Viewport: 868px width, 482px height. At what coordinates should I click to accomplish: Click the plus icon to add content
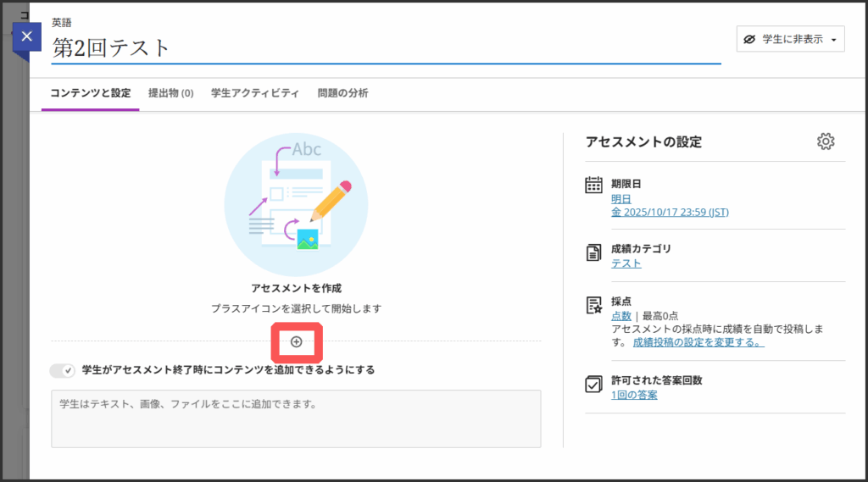[x=296, y=341]
